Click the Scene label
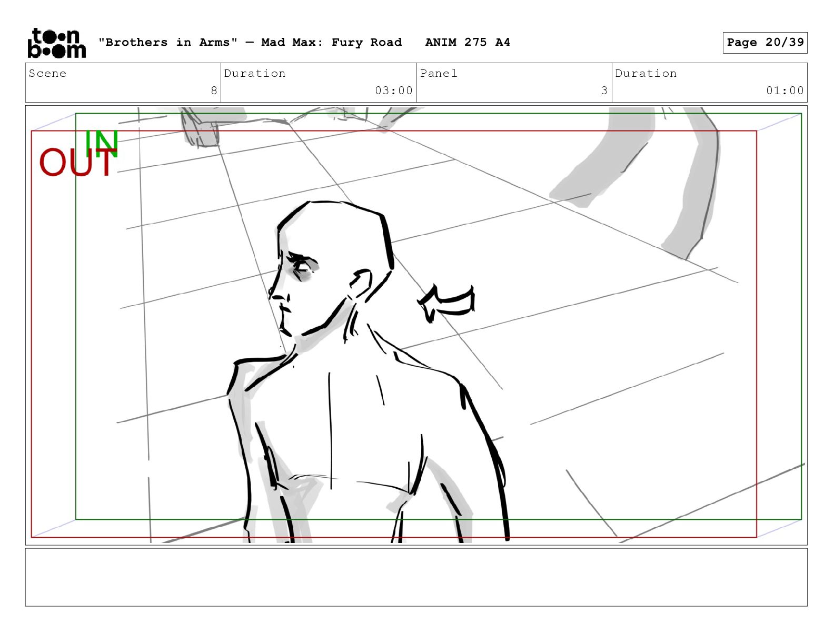The width and height of the screenshot is (834, 644). [48, 73]
